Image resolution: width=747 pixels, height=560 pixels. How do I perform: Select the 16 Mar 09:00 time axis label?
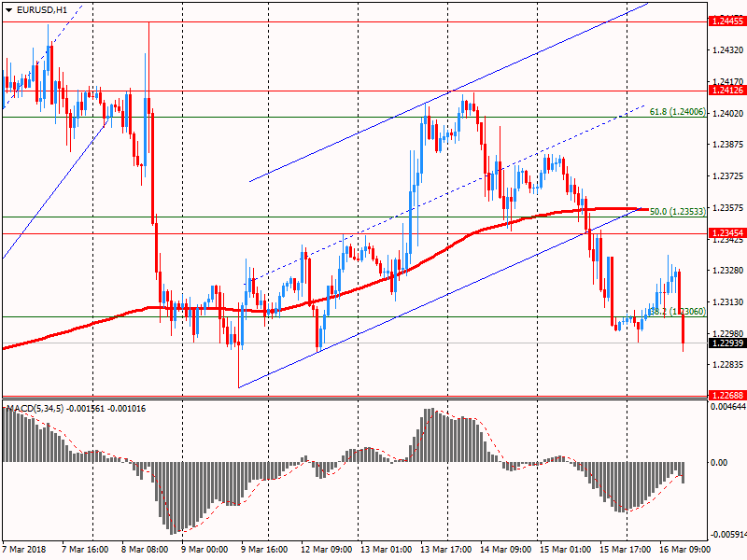tap(685, 550)
